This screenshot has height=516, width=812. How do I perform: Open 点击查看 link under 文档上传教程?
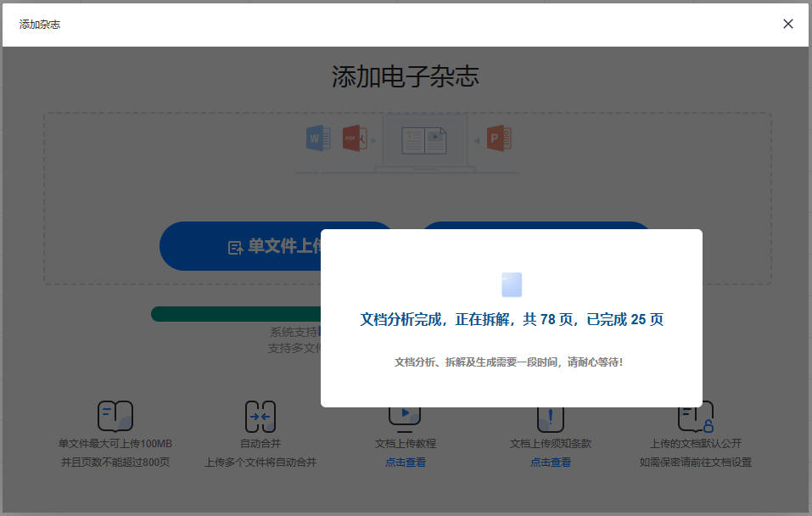click(406, 463)
